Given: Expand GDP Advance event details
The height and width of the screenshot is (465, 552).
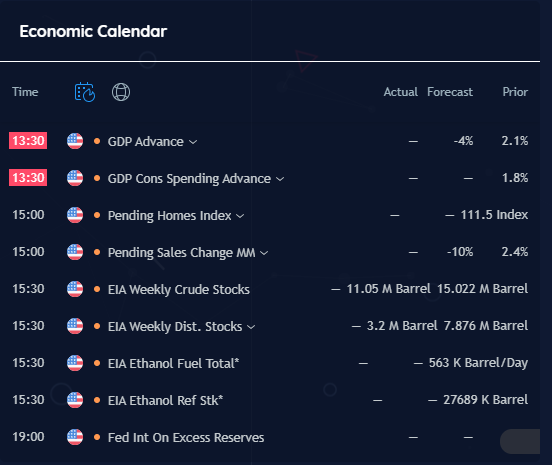Looking at the screenshot, I should [x=193, y=142].
